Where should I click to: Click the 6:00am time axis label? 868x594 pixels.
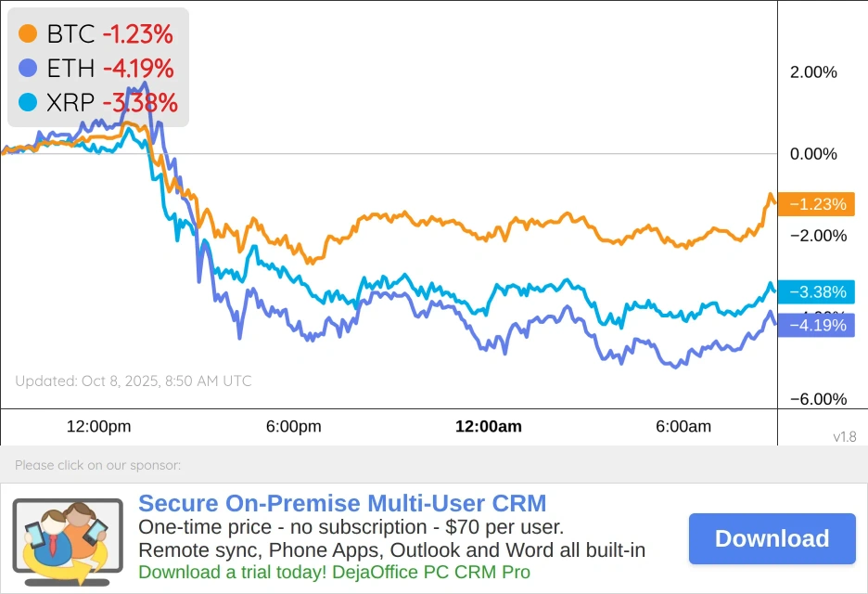pos(683,427)
